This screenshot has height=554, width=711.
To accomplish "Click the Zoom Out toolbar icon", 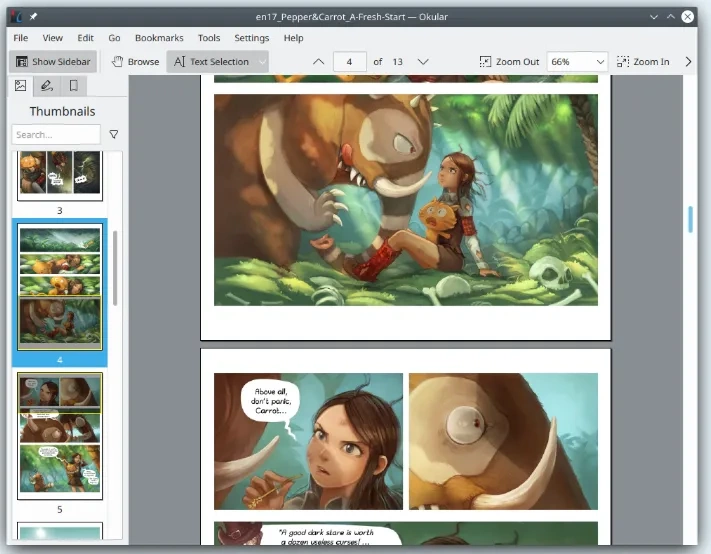I will click(x=485, y=62).
